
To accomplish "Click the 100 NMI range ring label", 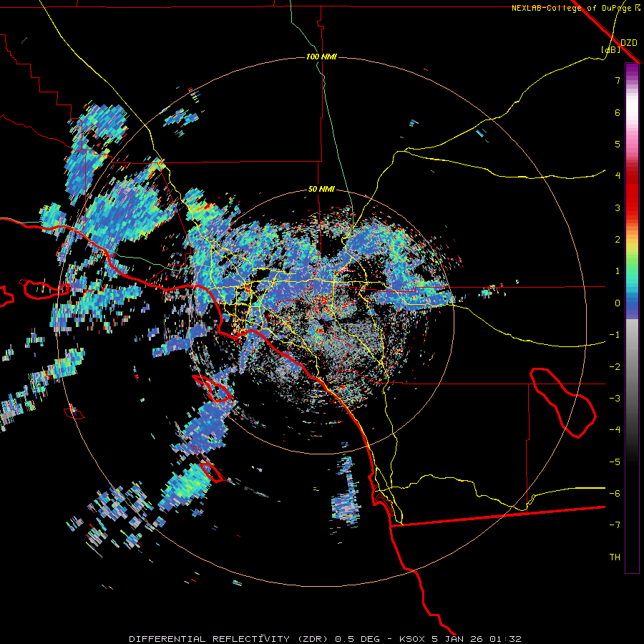I will tap(321, 57).
